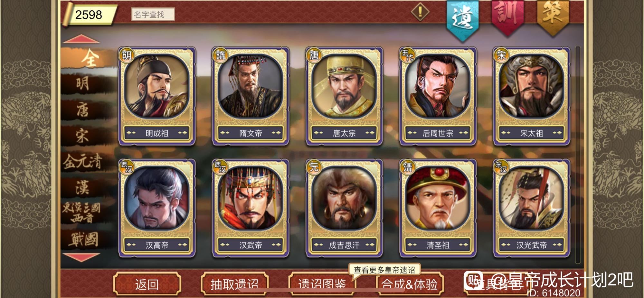This screenshot has width=644, height=298.
Task: Click the red up arrow above dynasty list
Action: pos(81,39)
